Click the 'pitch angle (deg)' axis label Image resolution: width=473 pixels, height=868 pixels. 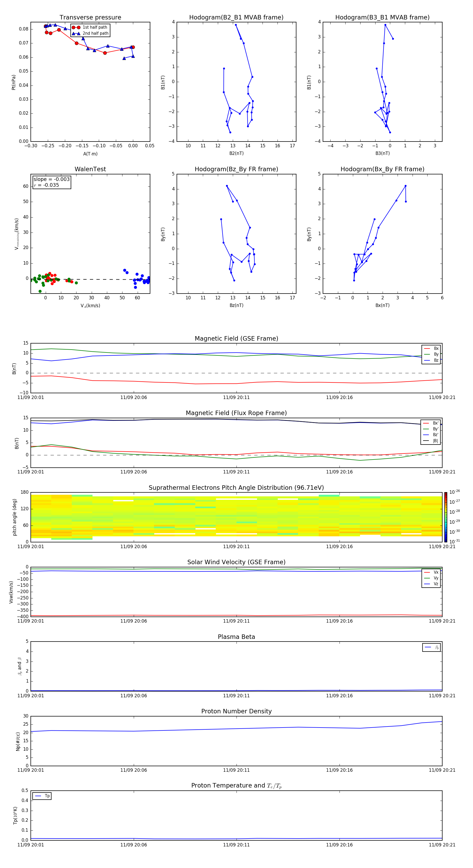point(14,517)
